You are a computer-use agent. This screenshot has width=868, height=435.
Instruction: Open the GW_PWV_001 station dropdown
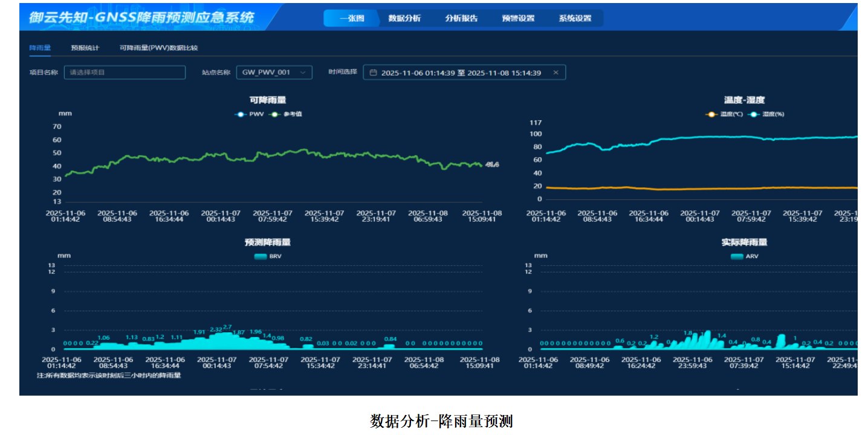(x=274, y=72)
